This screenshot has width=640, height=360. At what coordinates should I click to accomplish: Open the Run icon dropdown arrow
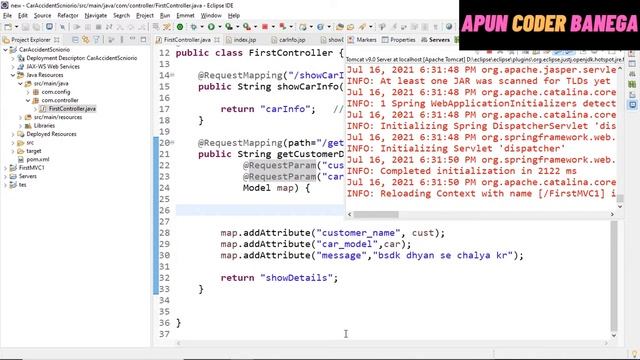point(220,27)
